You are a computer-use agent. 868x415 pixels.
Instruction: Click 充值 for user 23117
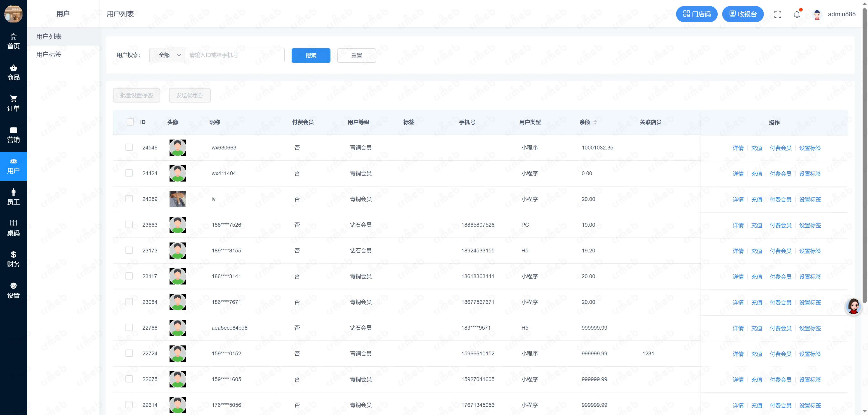pos(757,277)
